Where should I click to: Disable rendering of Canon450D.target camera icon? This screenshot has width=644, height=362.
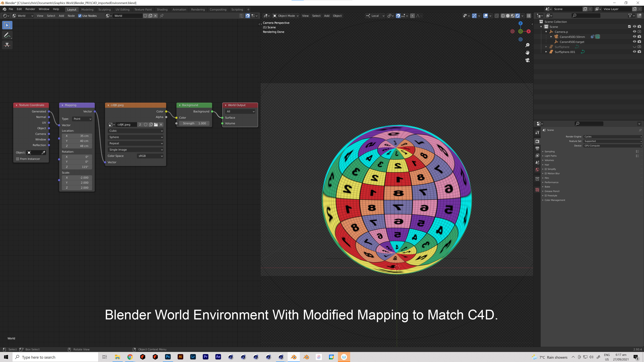(x=639, y=42)
